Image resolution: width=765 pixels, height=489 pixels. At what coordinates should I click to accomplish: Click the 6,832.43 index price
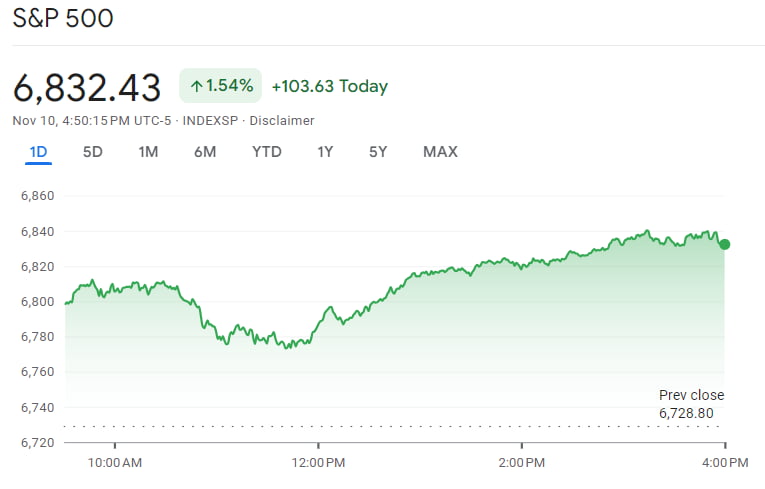click(x=87, y=88)
